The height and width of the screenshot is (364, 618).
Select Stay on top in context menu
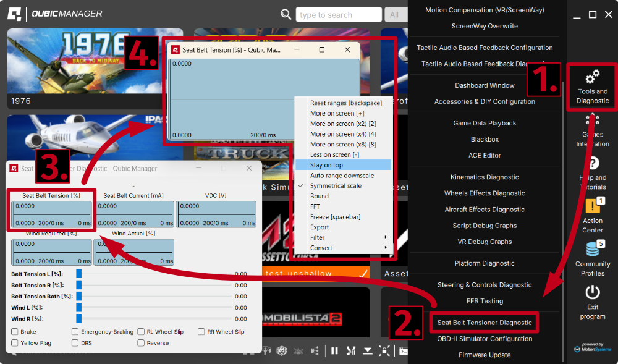pyautogui.click(x=343, y=165)
